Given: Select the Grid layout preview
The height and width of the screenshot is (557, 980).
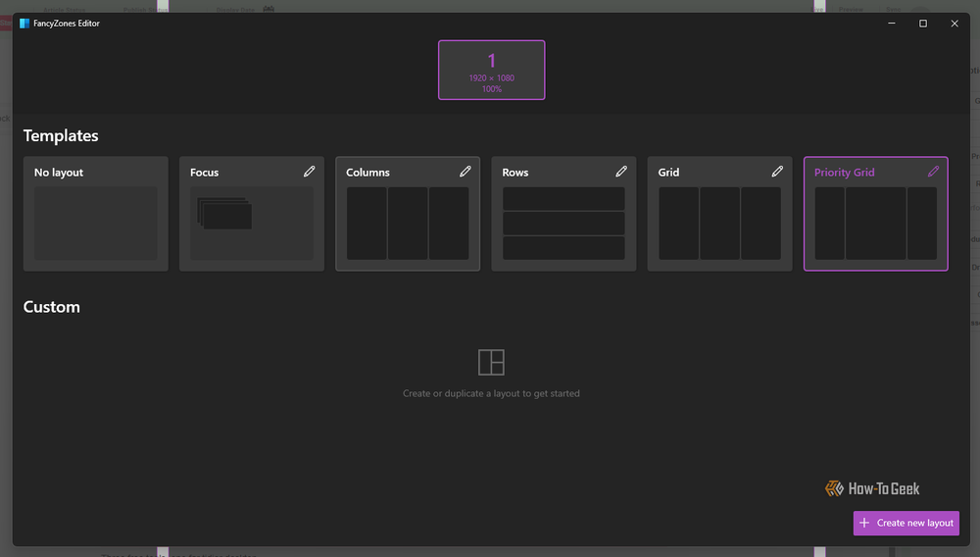Looking at the screenshot, I should [719, 223].
